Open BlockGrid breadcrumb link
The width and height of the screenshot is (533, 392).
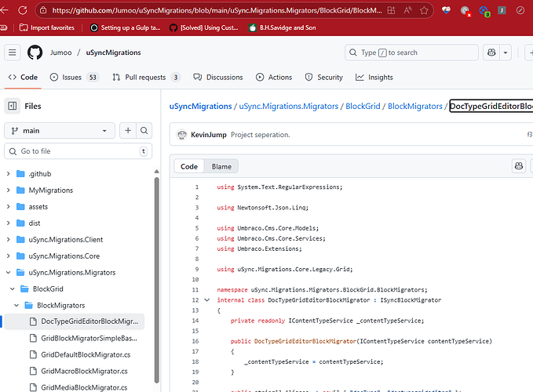coord(363,106)
